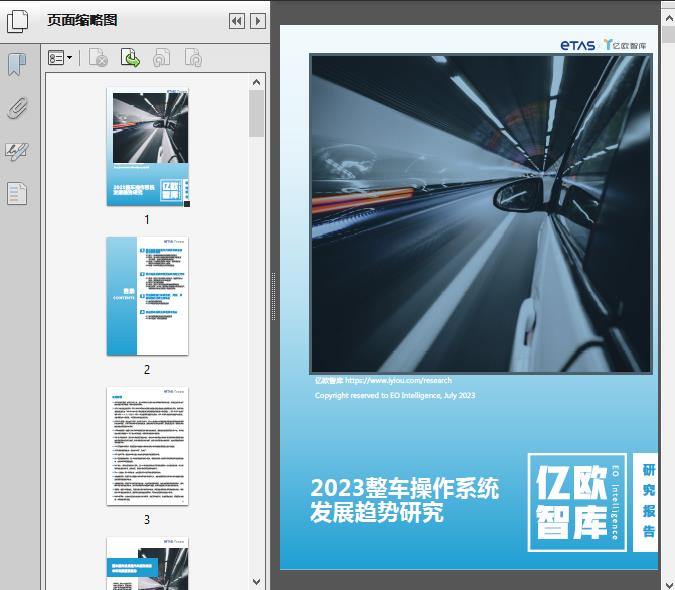The width and height of the screenshot is (675, 590).
Task: Click the Copyright reserved to EO Intelligence text
Action: [395, 395]
